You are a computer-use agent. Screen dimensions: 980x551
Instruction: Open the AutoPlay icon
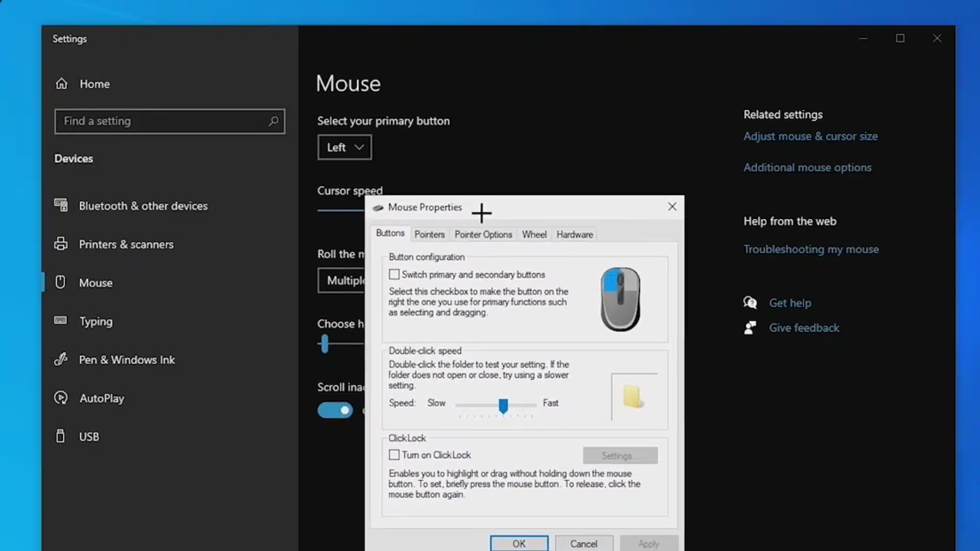(61, 398)
